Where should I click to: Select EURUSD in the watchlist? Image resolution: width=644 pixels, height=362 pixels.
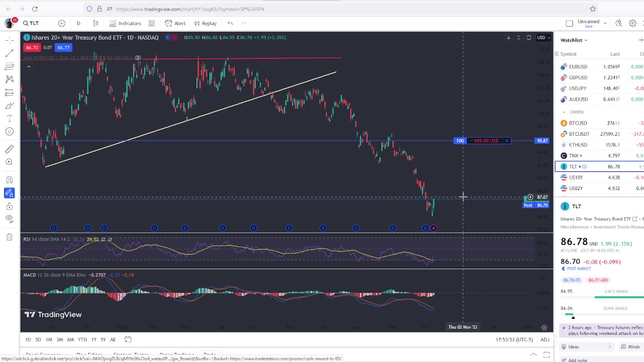click(599, 67)
